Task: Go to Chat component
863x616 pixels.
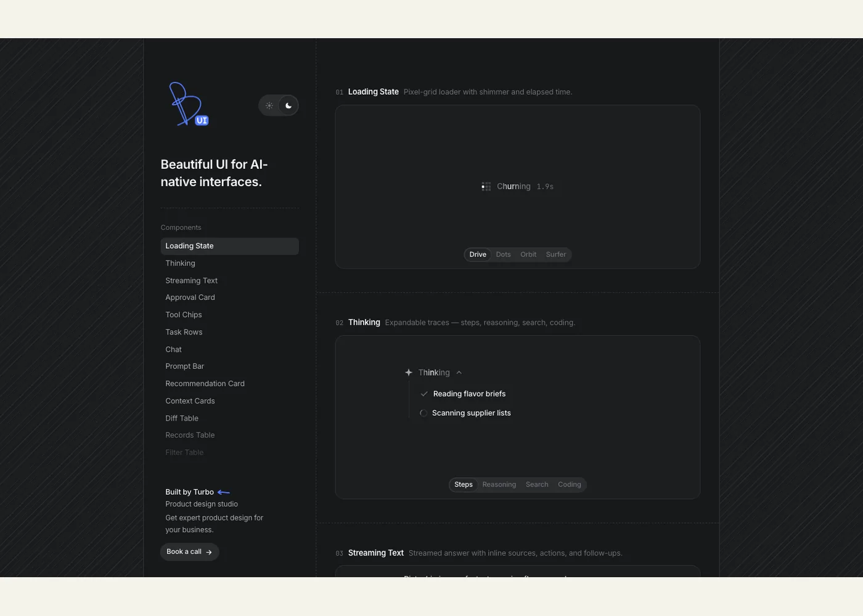Action: 230,349
